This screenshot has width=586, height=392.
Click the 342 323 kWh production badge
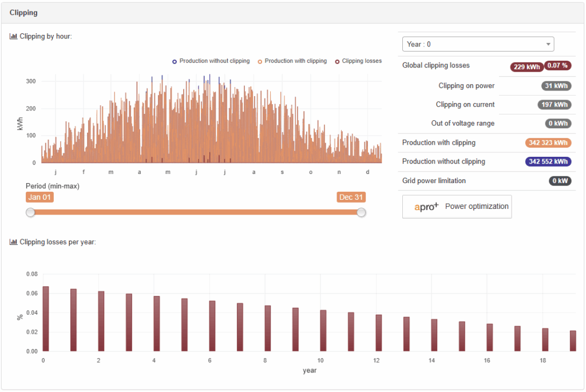point(548,143)
